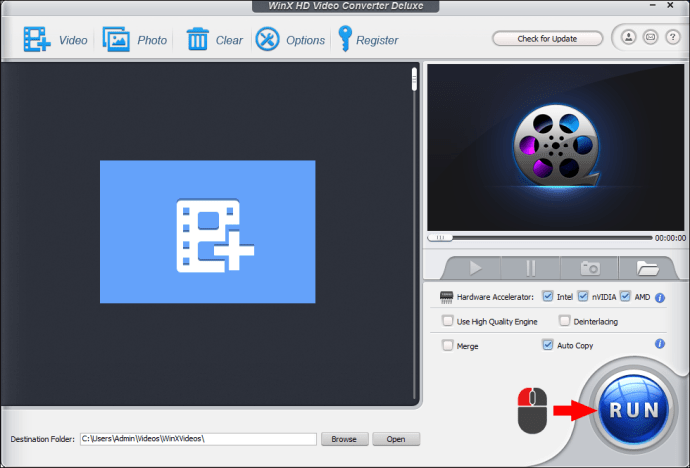The height and width of the screenshot is (468, 690).
Task: Open the output folder icon under preview
Action: [647, 268]
